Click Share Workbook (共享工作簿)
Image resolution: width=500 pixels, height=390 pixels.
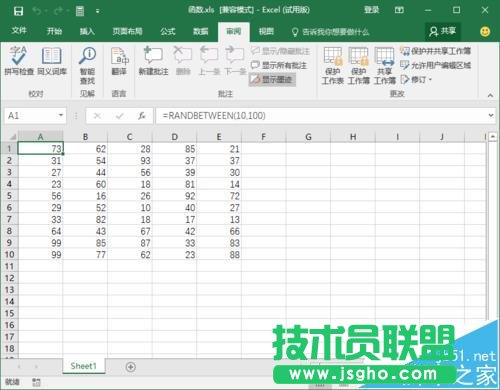[x=384, y=66]
